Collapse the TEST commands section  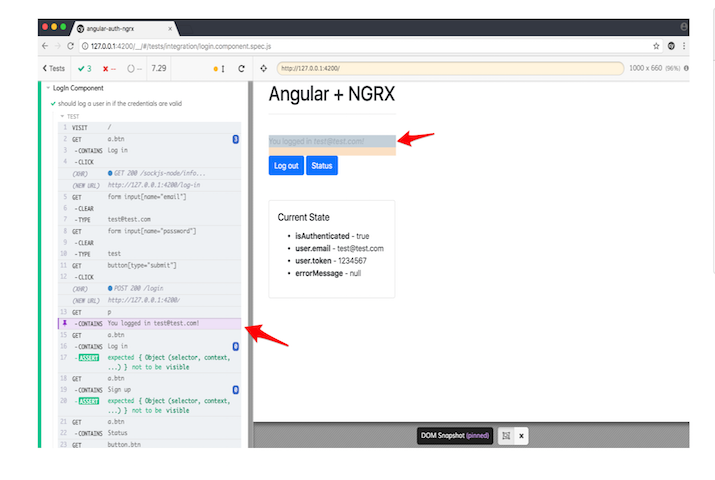pyautogui.click(x=61, y=116)
